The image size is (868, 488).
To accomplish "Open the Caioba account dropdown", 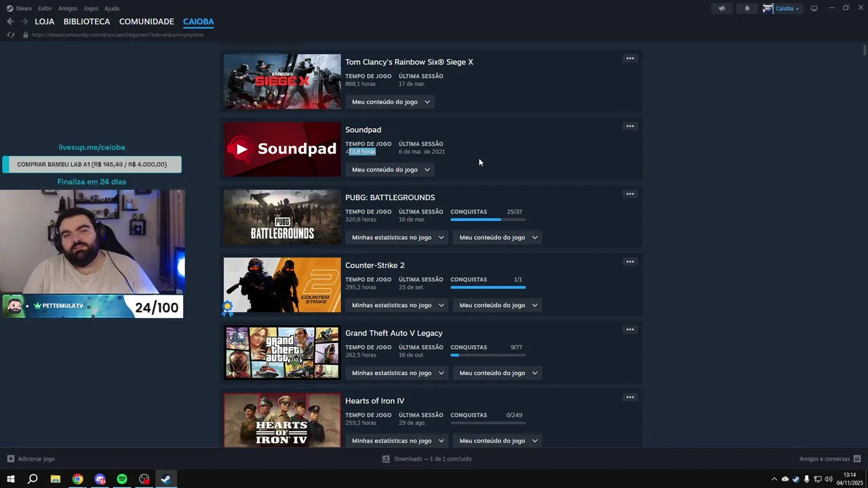I will (782, 8).
